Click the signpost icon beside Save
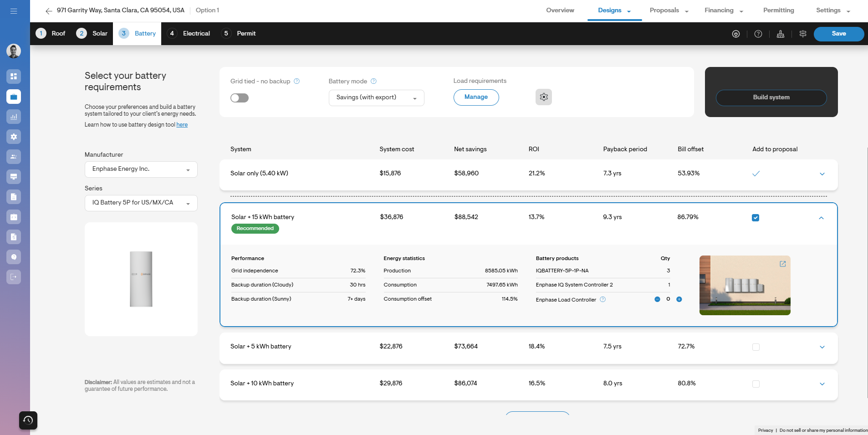The image size is (868, 435). pos(802,34)
